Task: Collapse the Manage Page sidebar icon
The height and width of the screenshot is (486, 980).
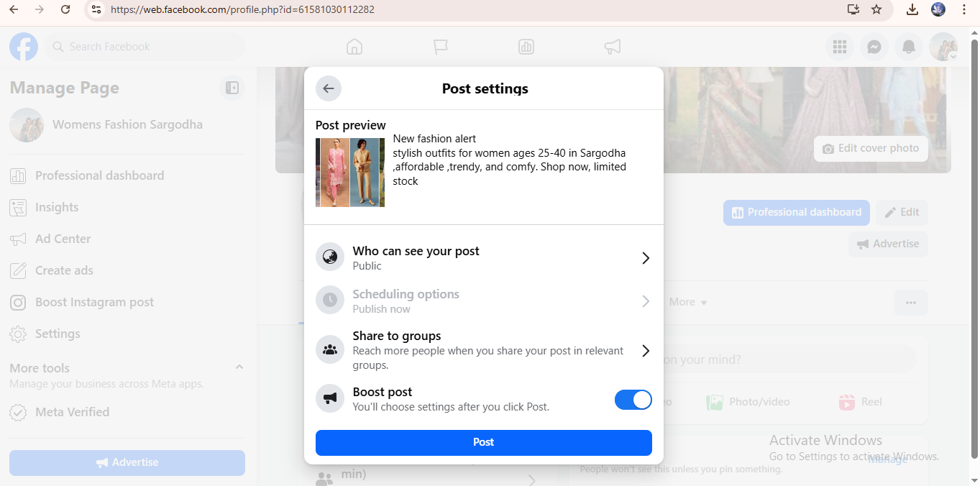Action: [x=232, y=88]
